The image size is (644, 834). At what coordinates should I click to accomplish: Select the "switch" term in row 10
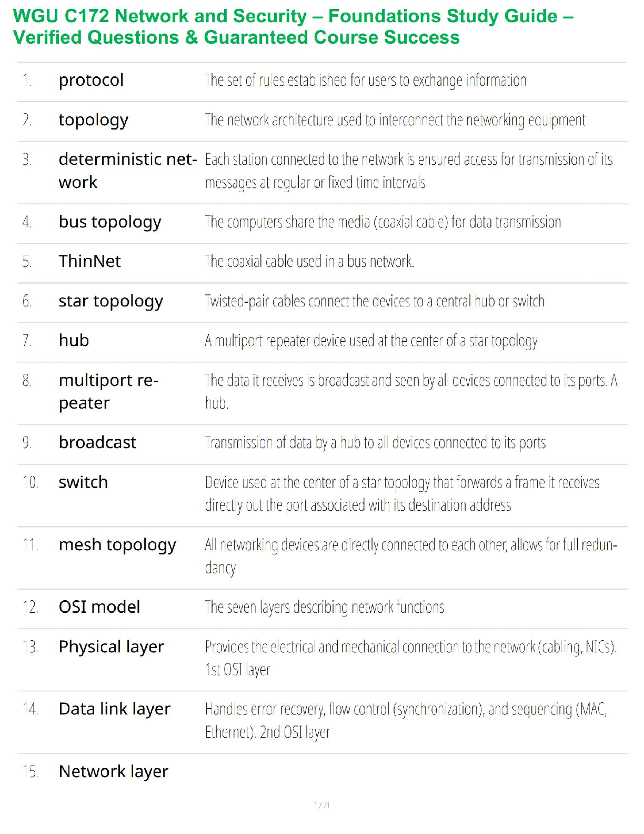[83, 482]
